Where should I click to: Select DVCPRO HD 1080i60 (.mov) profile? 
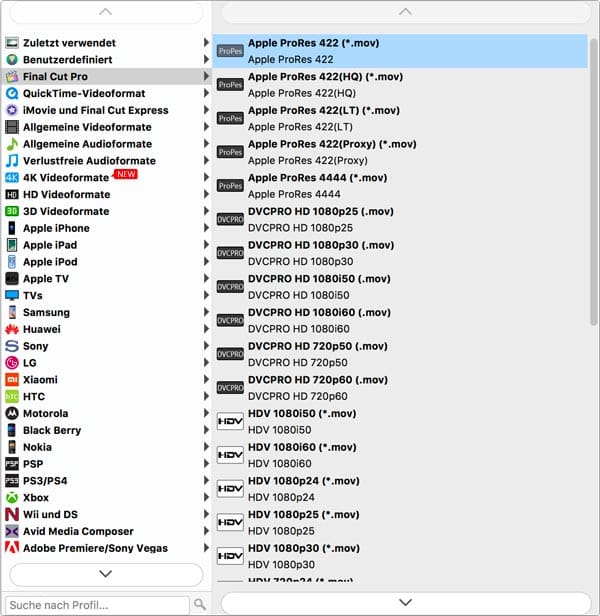400,321
